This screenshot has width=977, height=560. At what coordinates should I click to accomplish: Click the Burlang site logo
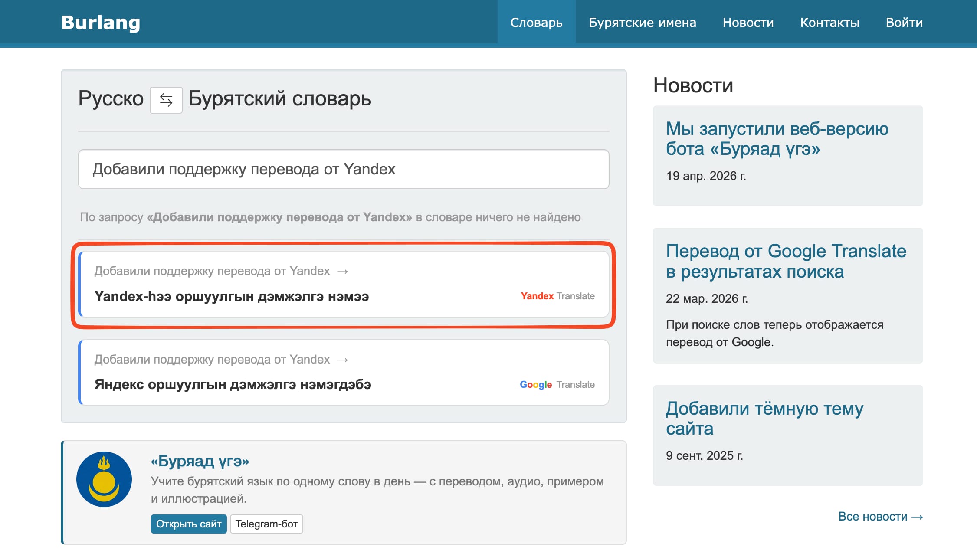101,23
